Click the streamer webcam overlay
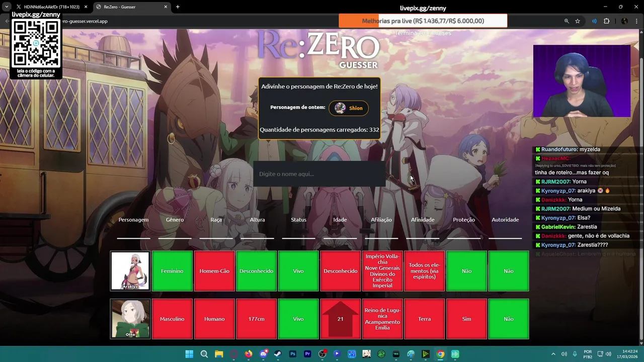The width and height of the screenshot is (644, 362). 582,81
